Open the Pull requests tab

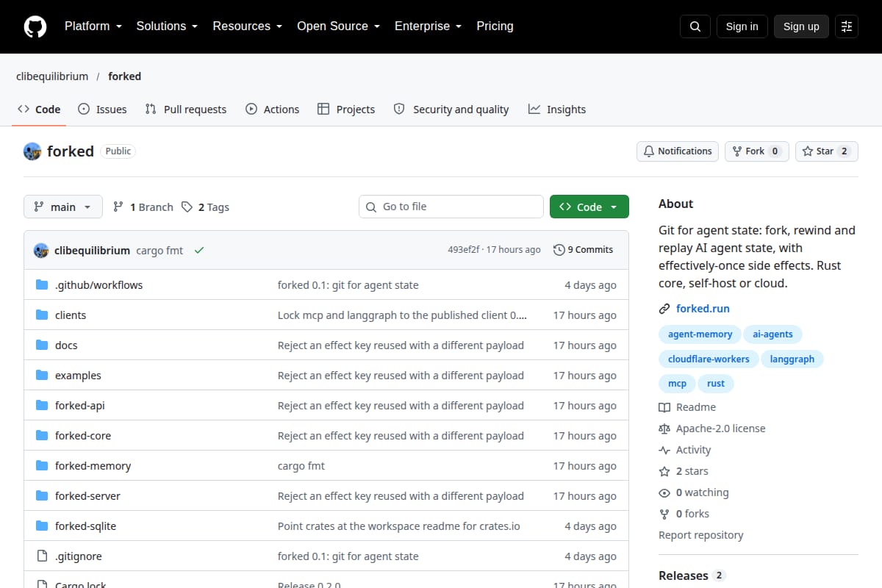tap(186, 110)
